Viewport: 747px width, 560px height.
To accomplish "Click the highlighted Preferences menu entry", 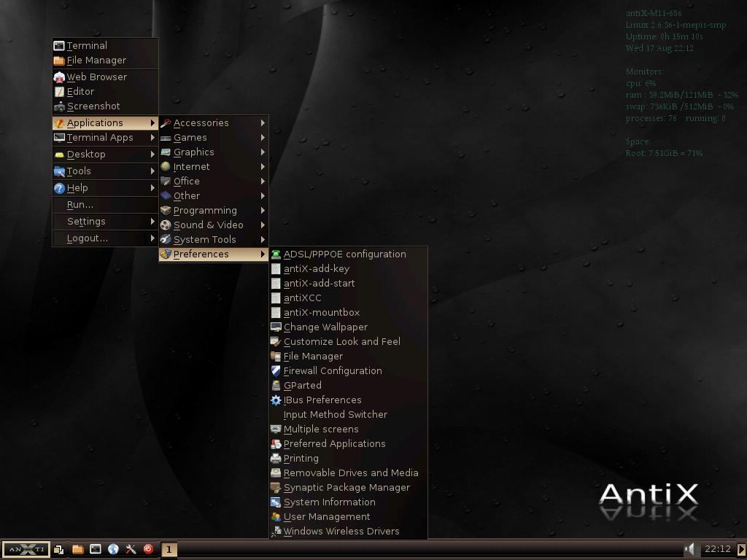I will pos(214,254).
